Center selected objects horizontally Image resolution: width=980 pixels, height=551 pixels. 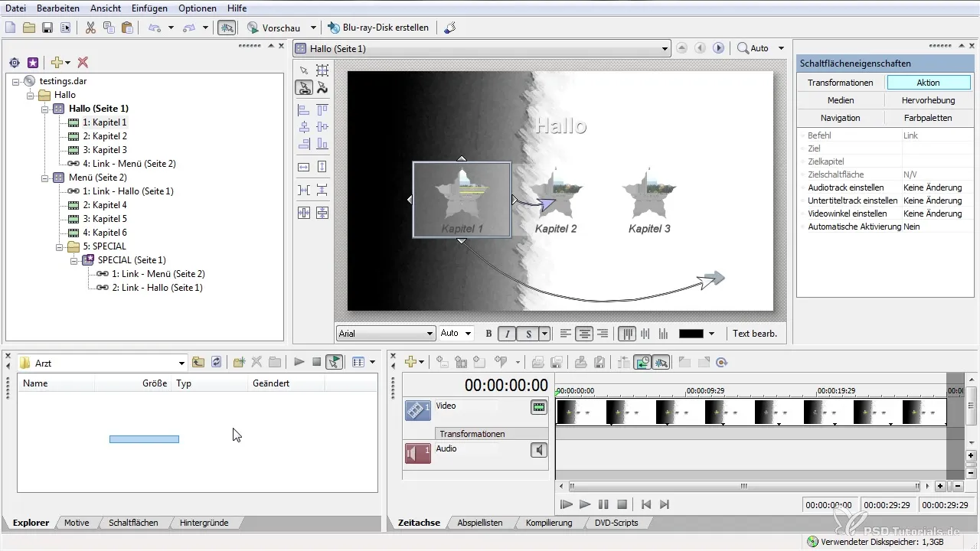(304, 126)
